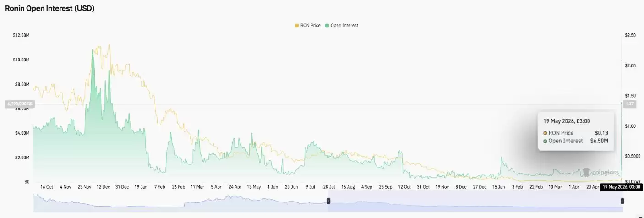Click the 28 Jul date label
This screenshot has width=644, height=218.
coord(329,187)
